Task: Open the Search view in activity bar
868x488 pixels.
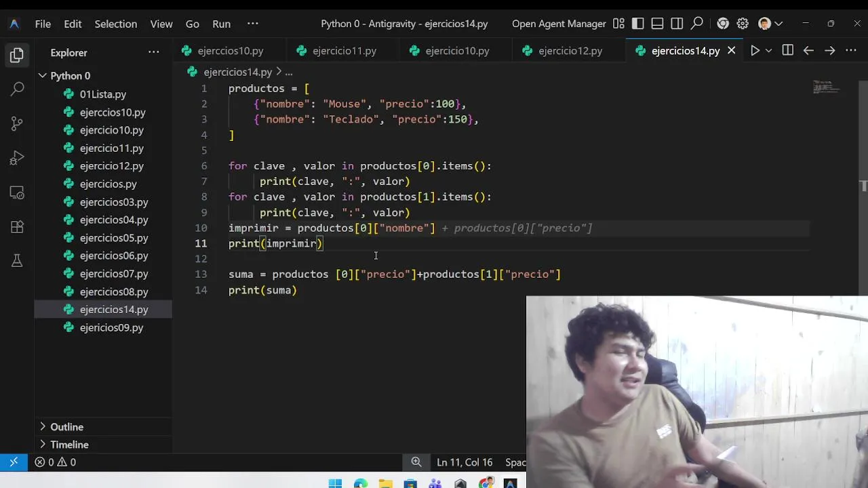Action: click(x=17, y=89)
